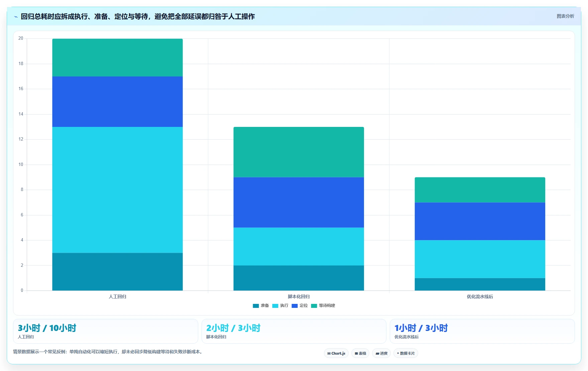Click the 人工回归 x-axis label
This screenshot has height=371, width=588.
tap(117, 297)
